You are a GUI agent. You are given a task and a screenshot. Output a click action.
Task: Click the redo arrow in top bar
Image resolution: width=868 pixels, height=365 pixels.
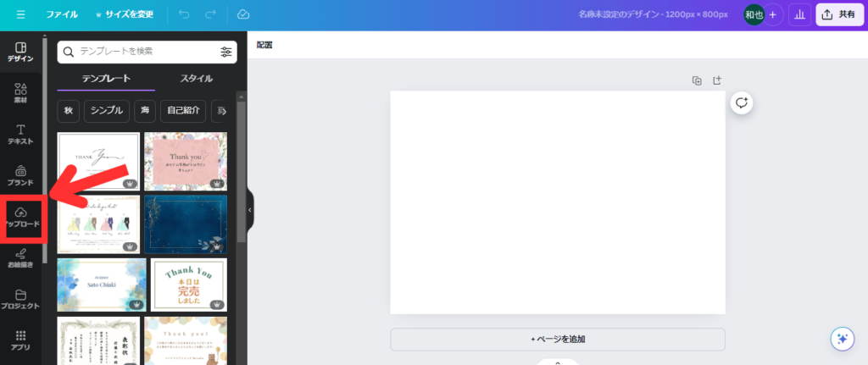[210, 14]
